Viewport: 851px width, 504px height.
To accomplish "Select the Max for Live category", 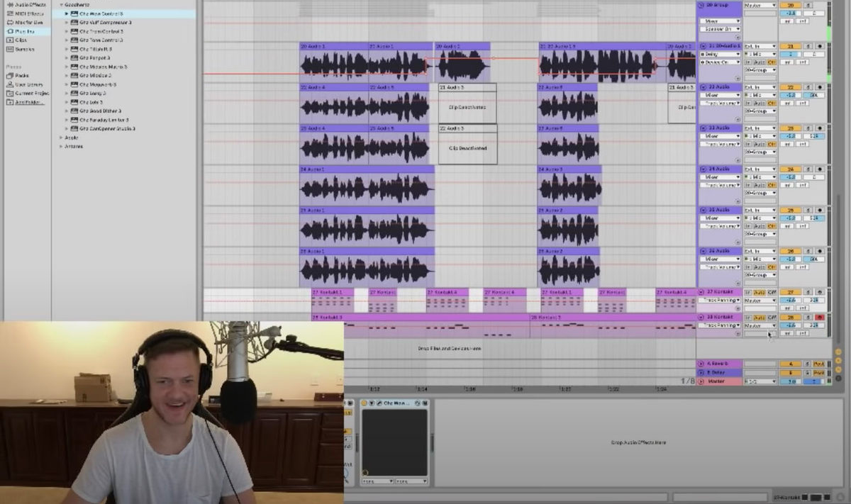I will point(29,22).
